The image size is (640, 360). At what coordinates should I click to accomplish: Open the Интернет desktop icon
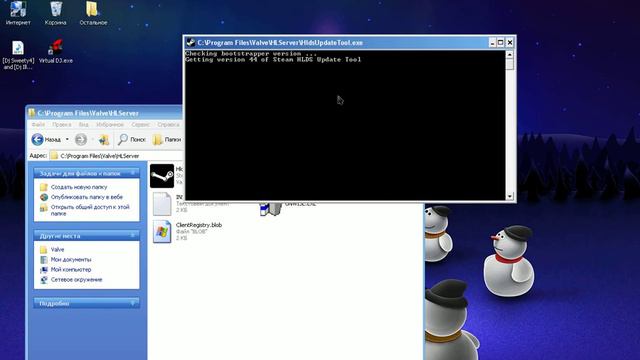18,13
